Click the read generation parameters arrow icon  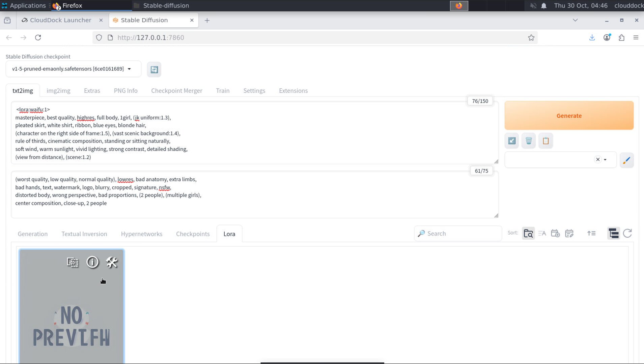click(512, 141)
